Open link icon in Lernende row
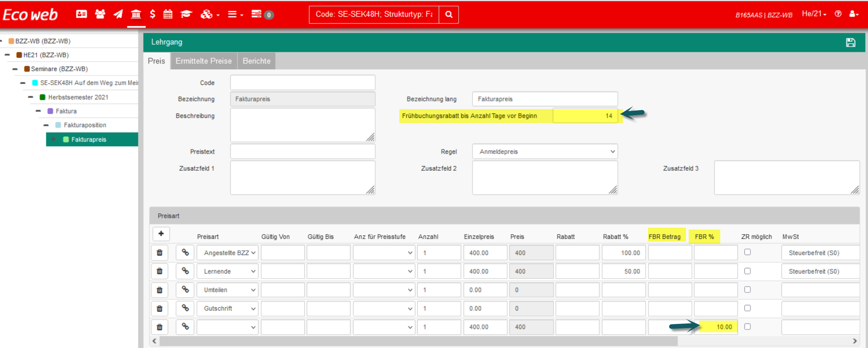 click(185, 271)
